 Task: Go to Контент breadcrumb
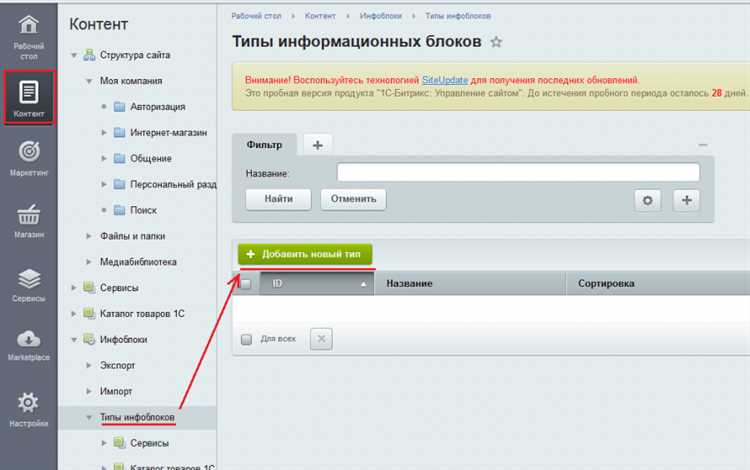320,16
